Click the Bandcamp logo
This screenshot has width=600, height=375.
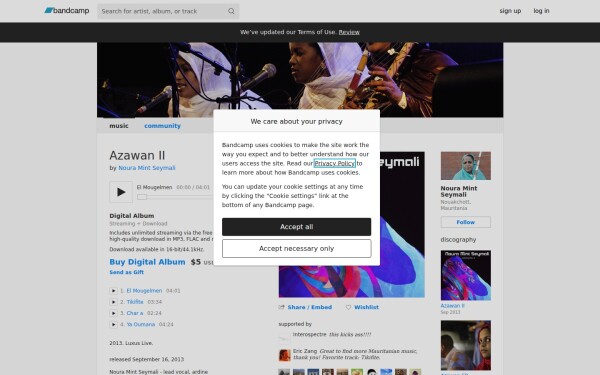(67, 11)
